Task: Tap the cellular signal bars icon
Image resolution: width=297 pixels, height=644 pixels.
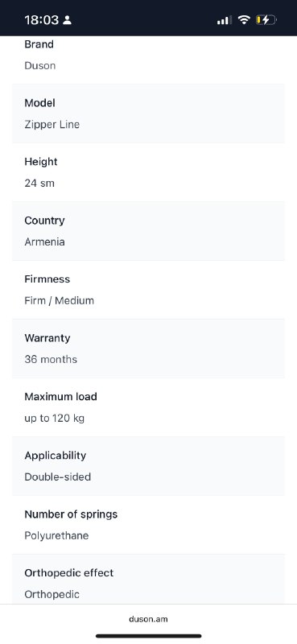Action: (225, 19)
